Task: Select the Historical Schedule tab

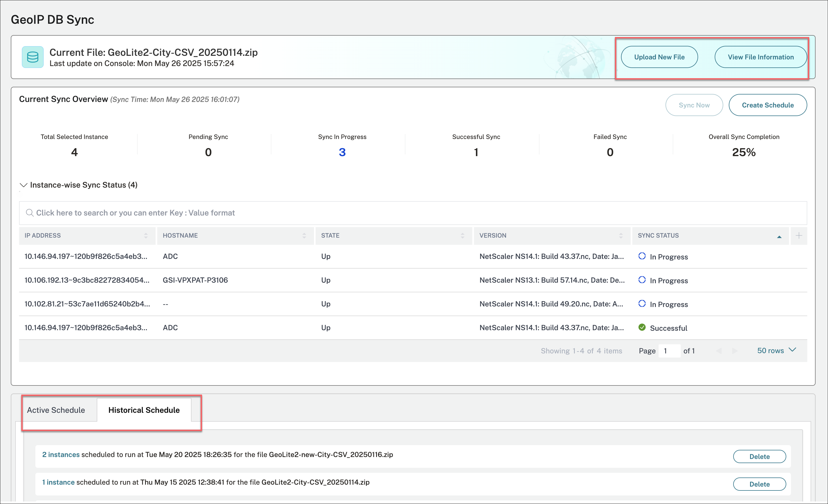Action: pos(144,410)
